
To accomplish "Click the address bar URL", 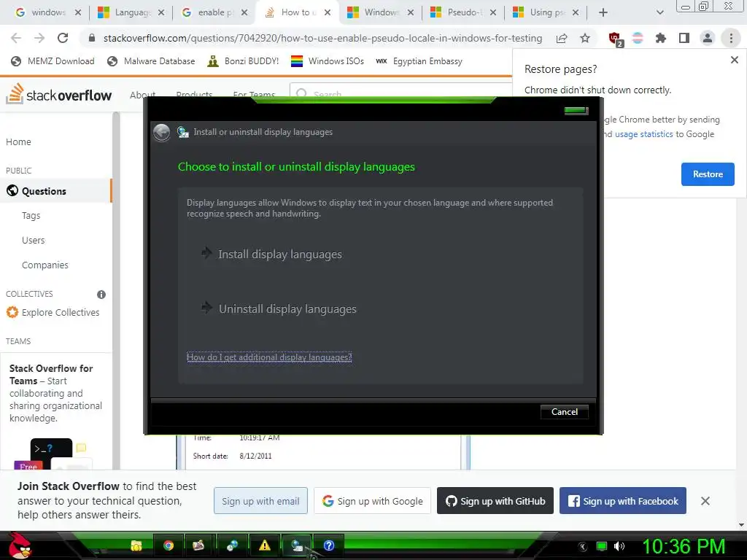I will (x=322, y=38).
